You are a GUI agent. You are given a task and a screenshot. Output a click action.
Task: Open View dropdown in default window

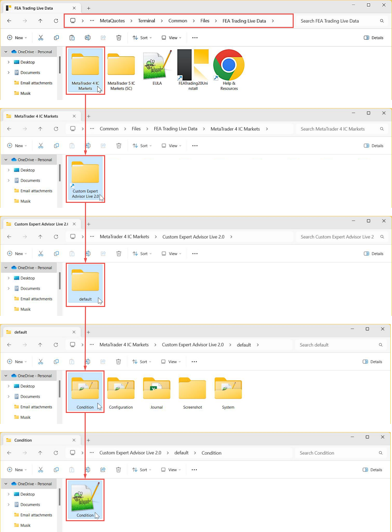click(171, 362)
